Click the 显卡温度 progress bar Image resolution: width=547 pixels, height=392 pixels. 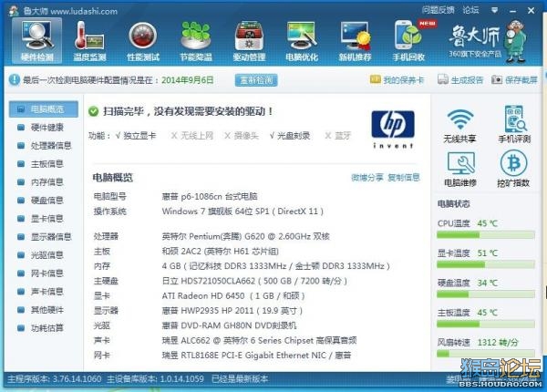486,264
